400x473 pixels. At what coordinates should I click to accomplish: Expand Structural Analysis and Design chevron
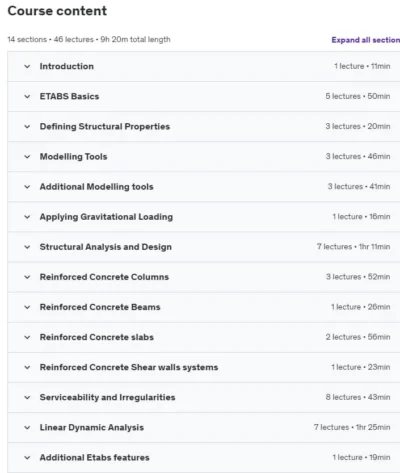[x=27, y=247]
